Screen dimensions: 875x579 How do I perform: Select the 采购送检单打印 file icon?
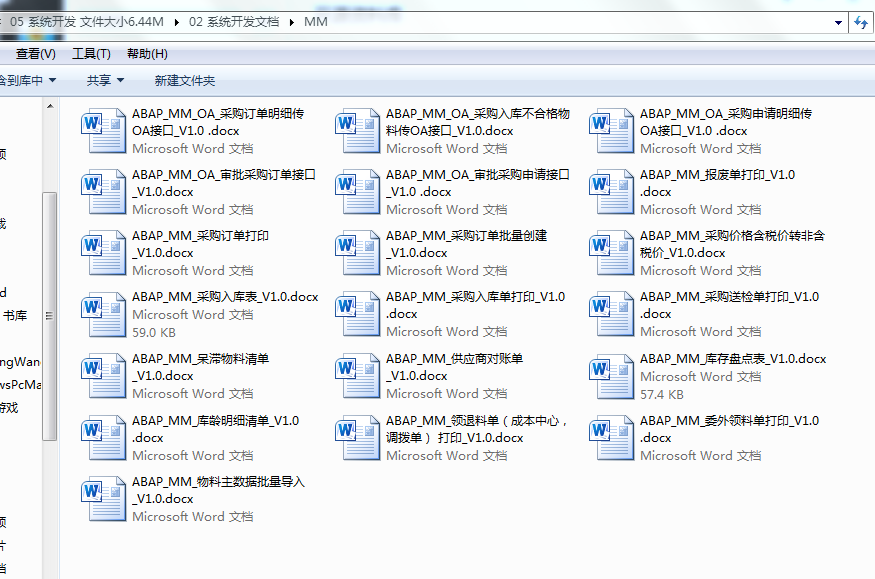(611, 314)
